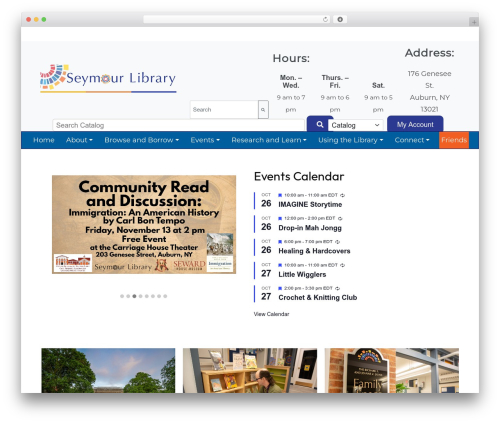Screen dimensions: 500x423
Task: Select the second carousel slide dot
Action: tap(128, 296)
